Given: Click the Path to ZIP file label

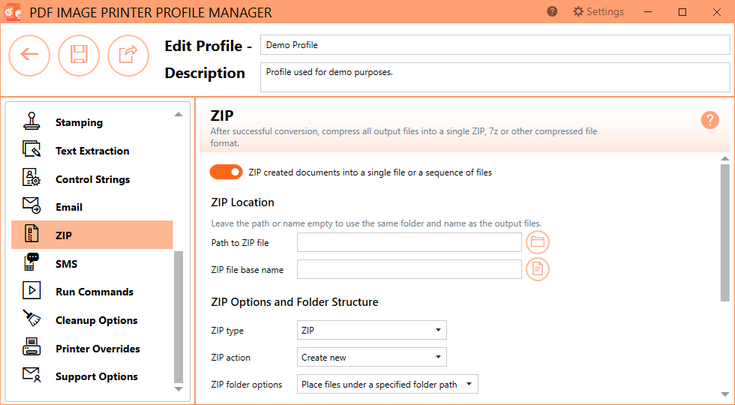Looking at the screenshot, I should (x=240, y=243).
